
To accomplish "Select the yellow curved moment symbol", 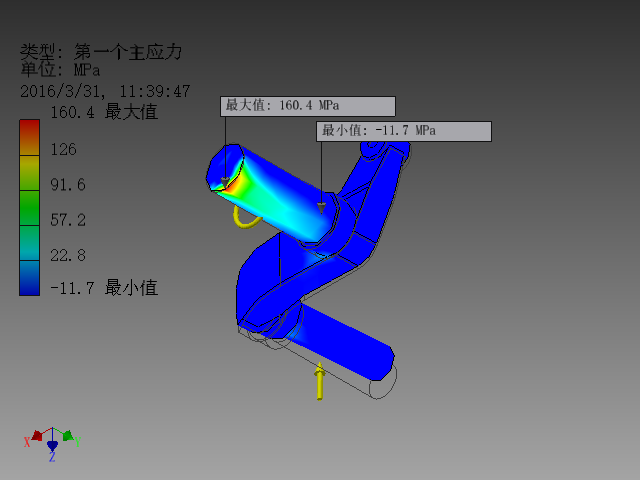I will pyautogui.click(x=246, y=217).
